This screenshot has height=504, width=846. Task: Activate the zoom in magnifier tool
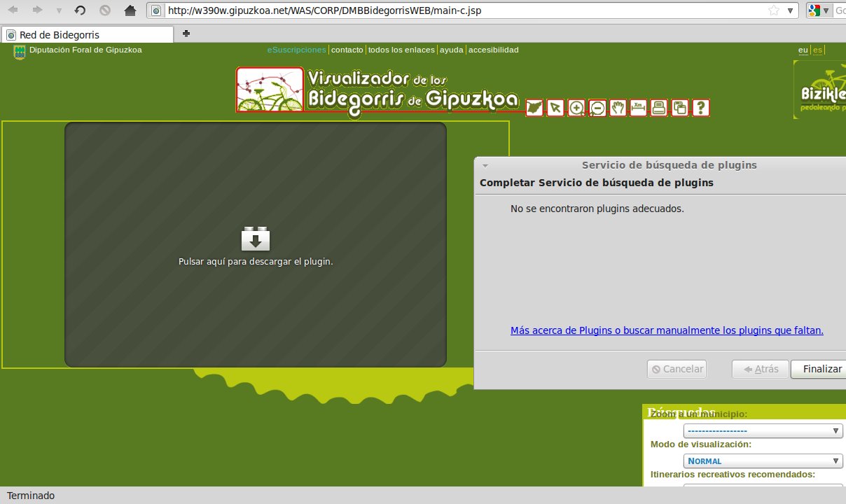pos(576,108)
